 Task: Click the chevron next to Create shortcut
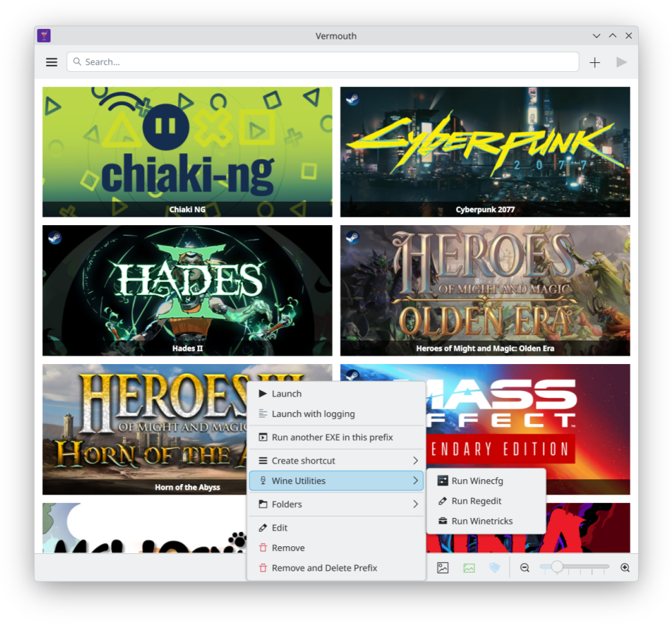coord(415,461)
